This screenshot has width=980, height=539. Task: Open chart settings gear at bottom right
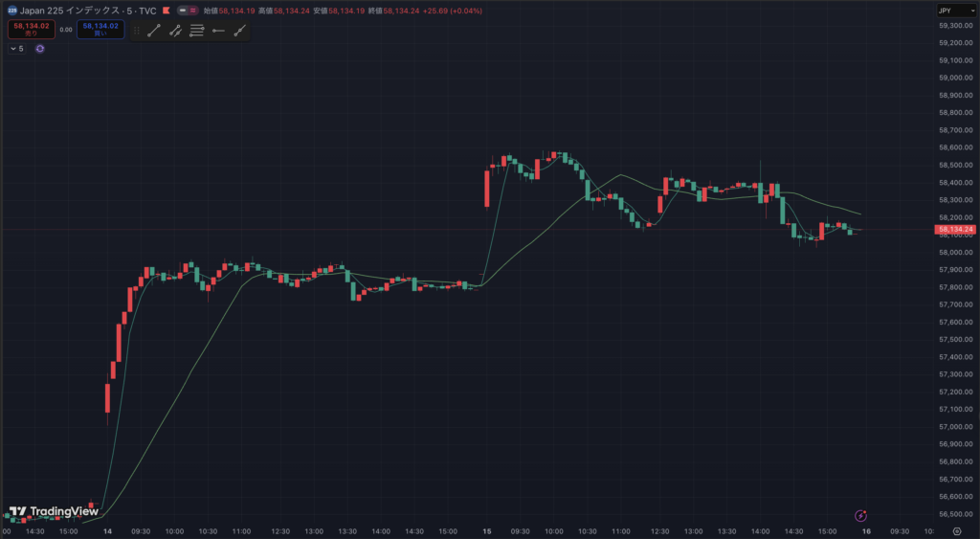click(956, 531)
